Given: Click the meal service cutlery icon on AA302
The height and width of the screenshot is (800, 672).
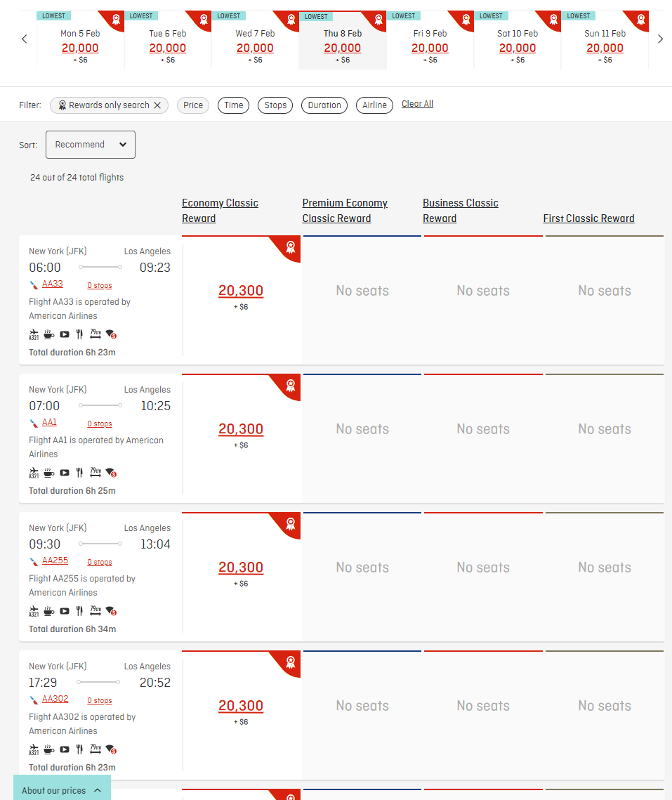Looking at the screenshot, I should point(79,749).
